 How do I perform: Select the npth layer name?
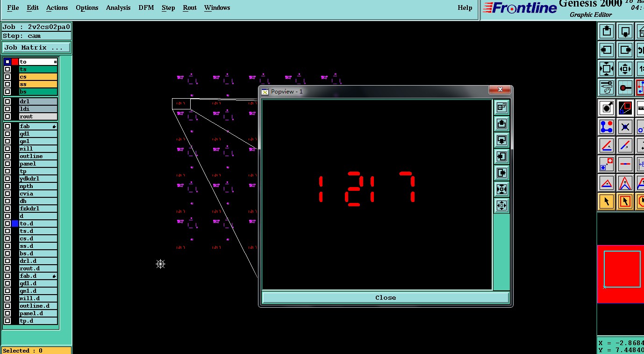pos(38,186)
